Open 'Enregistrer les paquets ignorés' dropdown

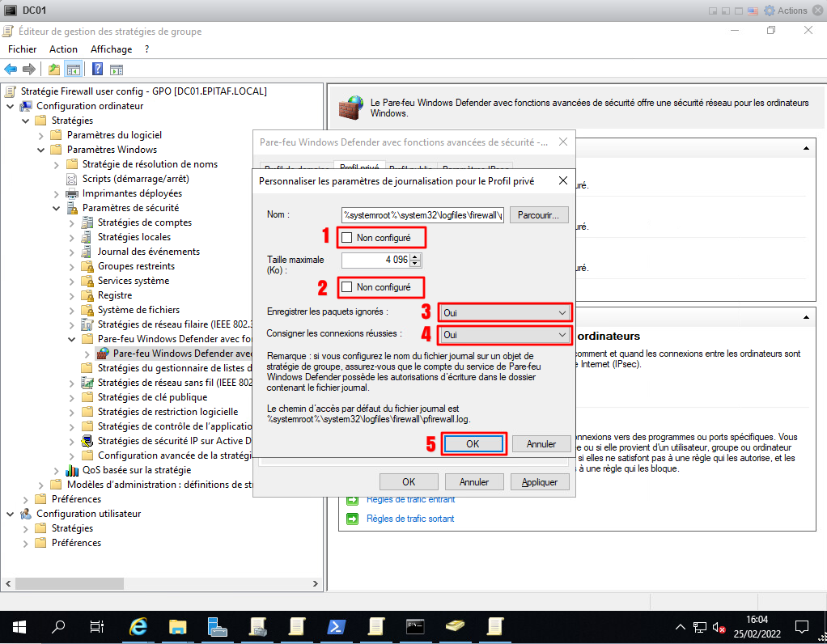point(505,312)
